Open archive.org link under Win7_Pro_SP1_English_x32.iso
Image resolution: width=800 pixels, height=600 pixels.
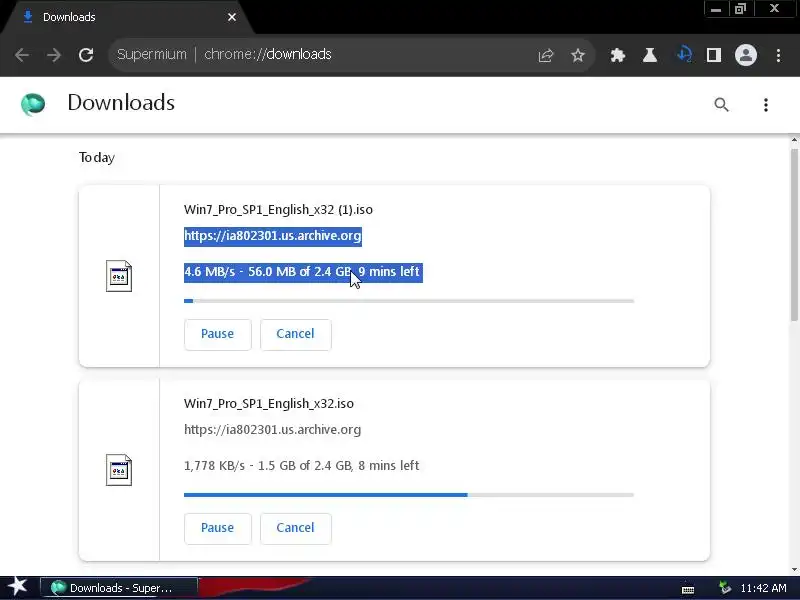272,430
